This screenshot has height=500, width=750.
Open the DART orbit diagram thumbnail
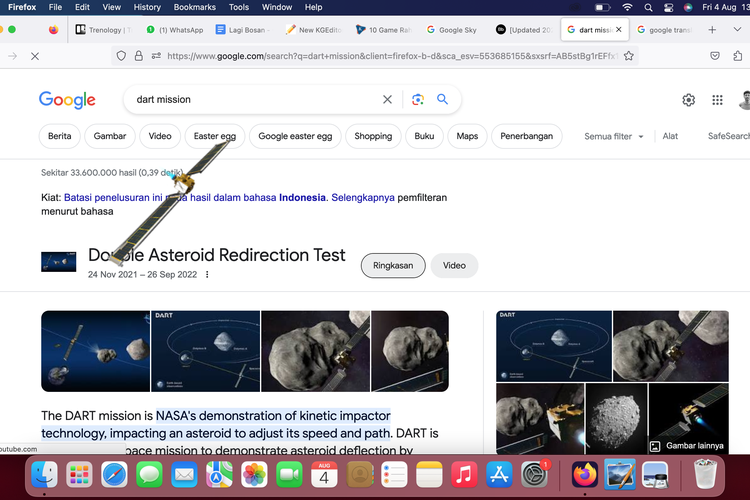(205, 350)
